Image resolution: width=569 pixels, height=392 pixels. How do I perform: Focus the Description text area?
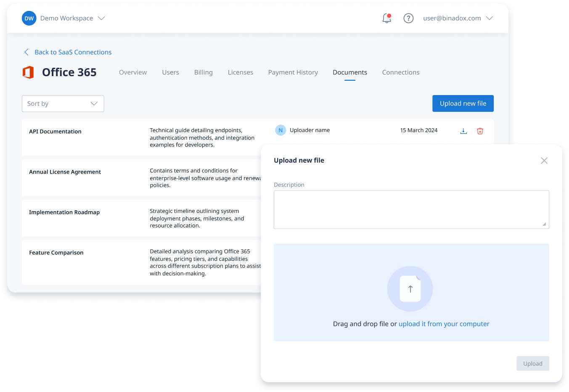point(411,209)
